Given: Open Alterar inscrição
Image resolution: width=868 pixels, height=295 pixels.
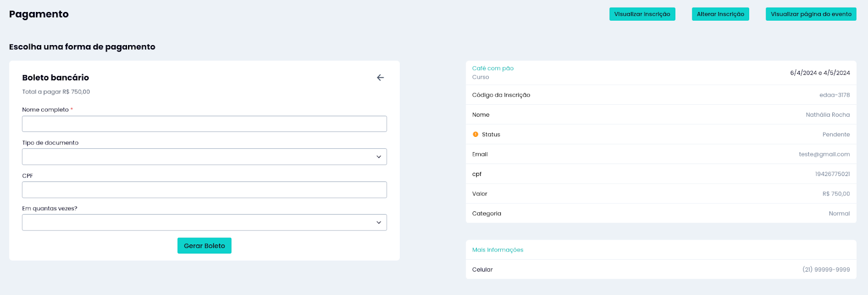Looking at the screenshot, I should click(x=720, y=14).
